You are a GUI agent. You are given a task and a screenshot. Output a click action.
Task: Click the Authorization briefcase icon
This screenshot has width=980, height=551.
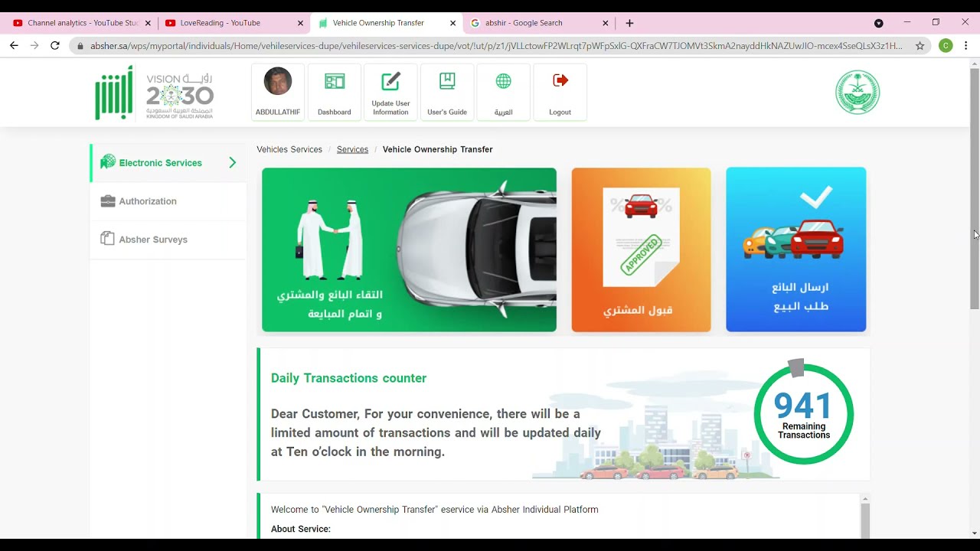tap(108, 201)
